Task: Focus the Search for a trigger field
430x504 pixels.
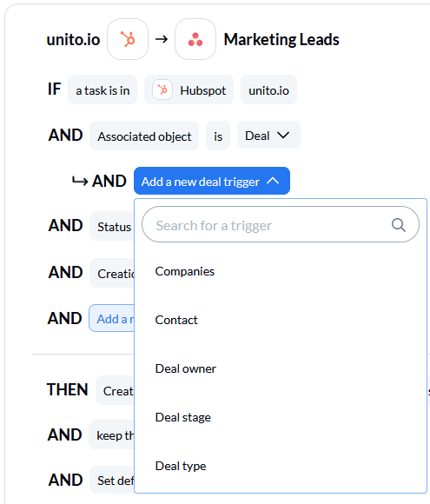Action: click(281, 224)
